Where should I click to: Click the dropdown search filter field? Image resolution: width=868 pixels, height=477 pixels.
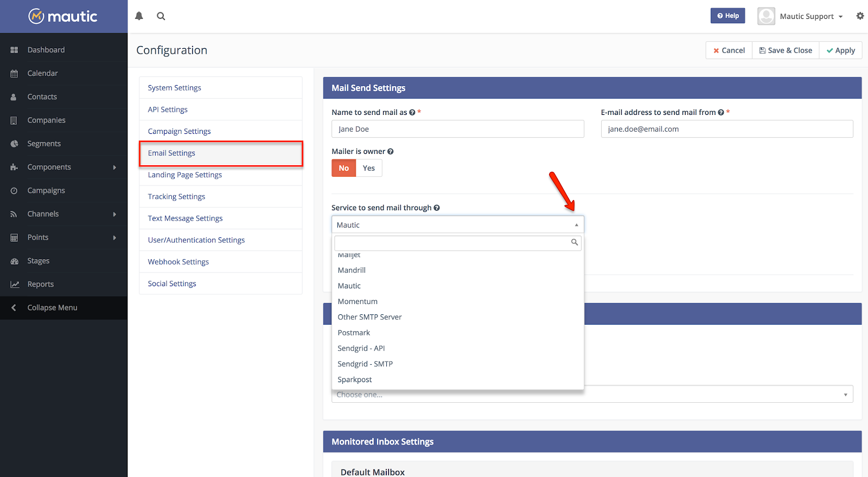point(457,243)
